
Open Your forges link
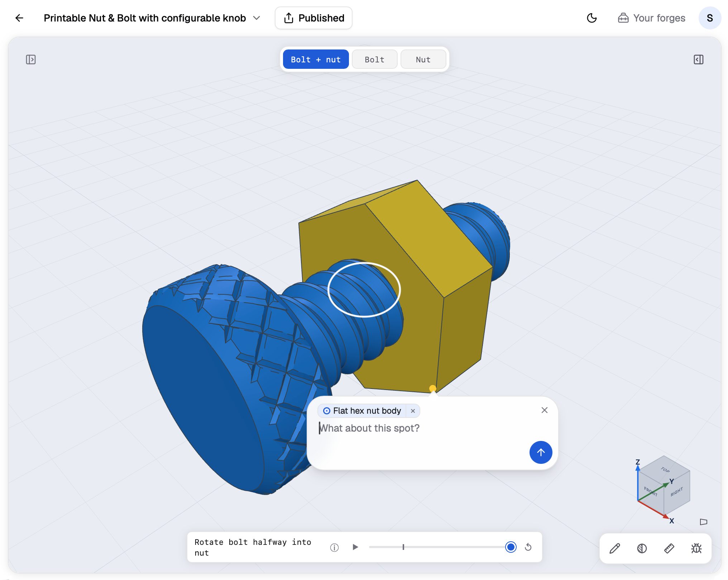[x=652, y=18]
